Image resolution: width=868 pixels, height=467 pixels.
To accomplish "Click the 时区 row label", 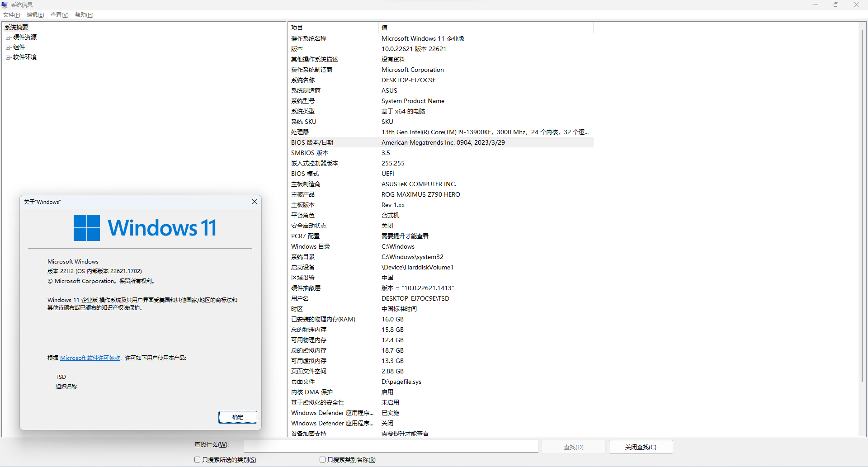I will (297, 309).
